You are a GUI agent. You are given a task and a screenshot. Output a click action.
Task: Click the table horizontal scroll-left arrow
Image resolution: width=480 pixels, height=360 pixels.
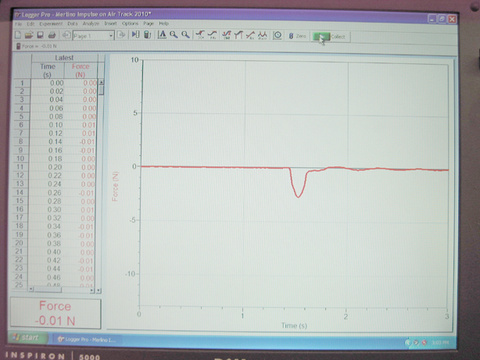[31, 289]
